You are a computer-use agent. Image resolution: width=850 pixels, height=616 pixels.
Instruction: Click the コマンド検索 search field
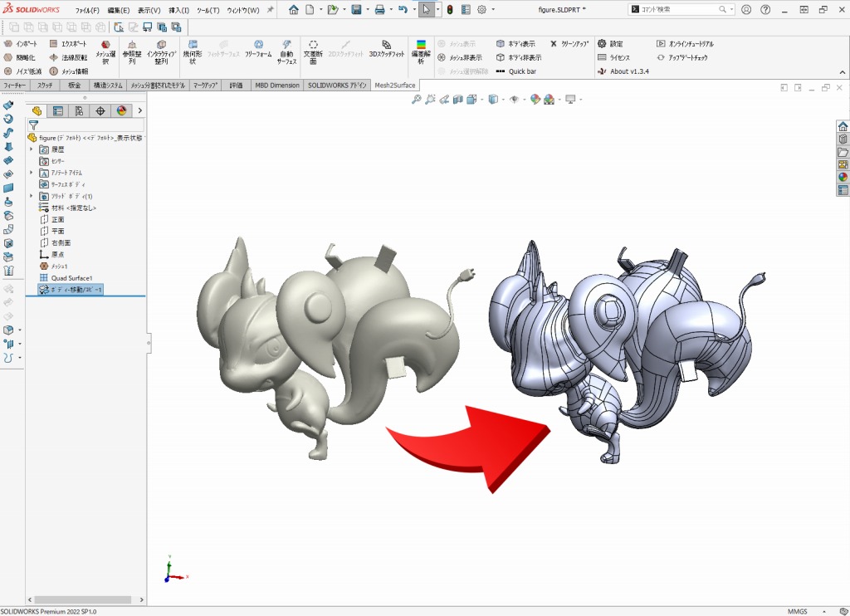[x=680, y=9]
